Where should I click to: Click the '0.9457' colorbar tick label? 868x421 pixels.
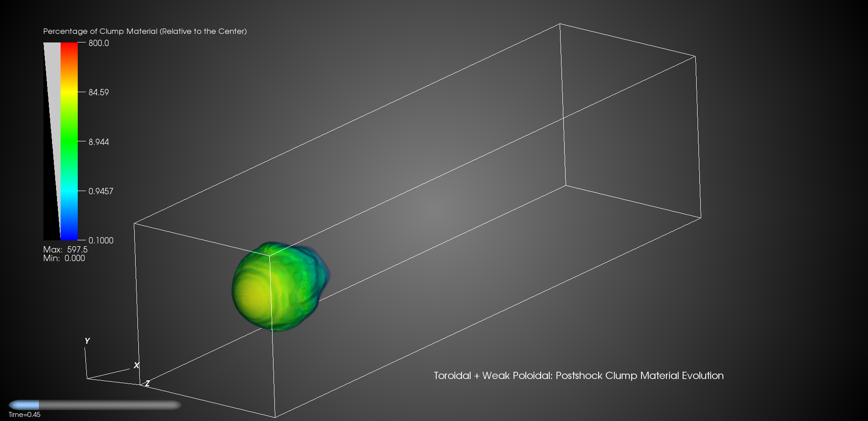click(x=101, y=191)
